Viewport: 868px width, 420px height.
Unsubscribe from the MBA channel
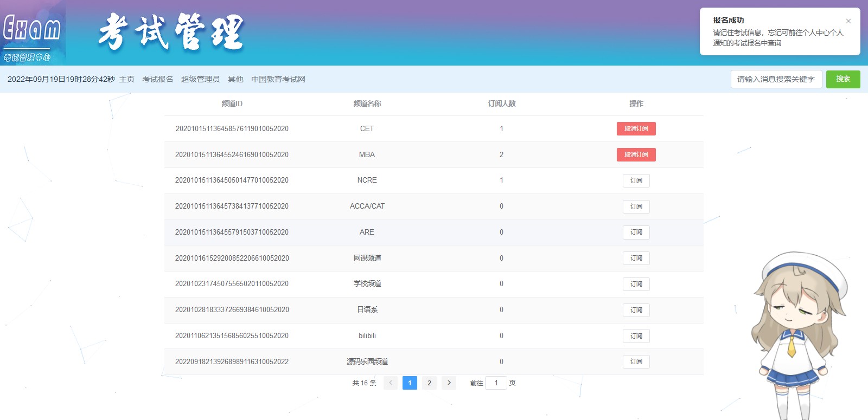(x=636, y=154)
